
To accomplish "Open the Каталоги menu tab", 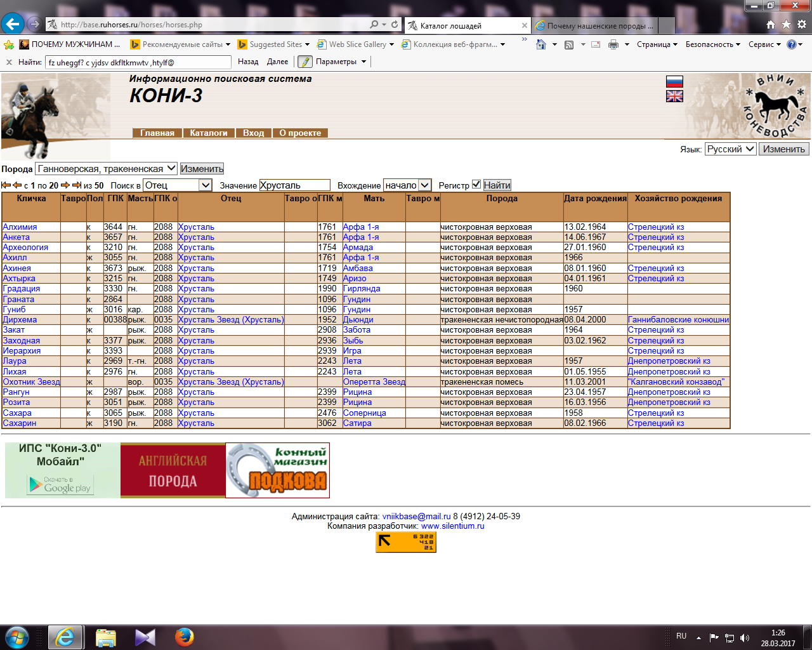I will tap(208, 133).
